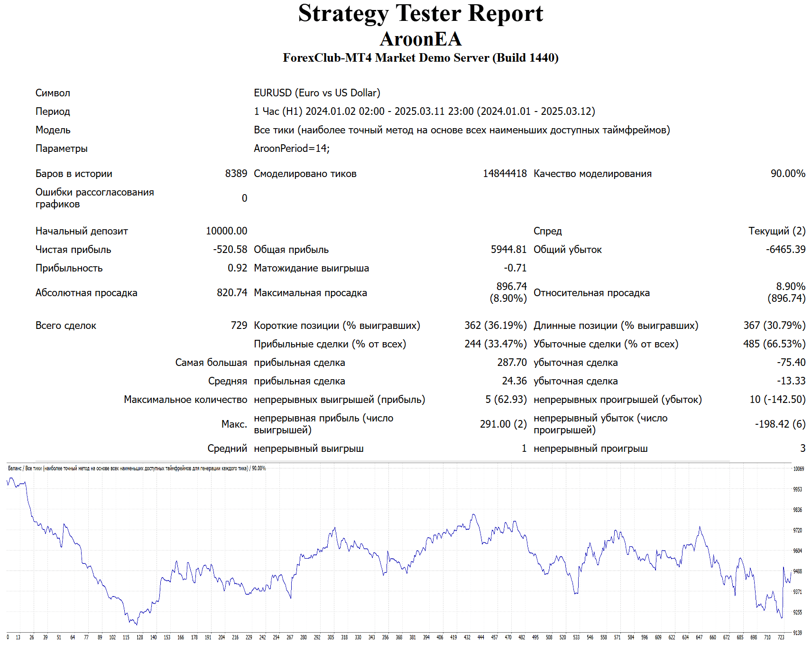The height and width of the screenshot is (645, 812).
Task: Click the short positions value 362 (36.19%)
Action: pos(495,326)
